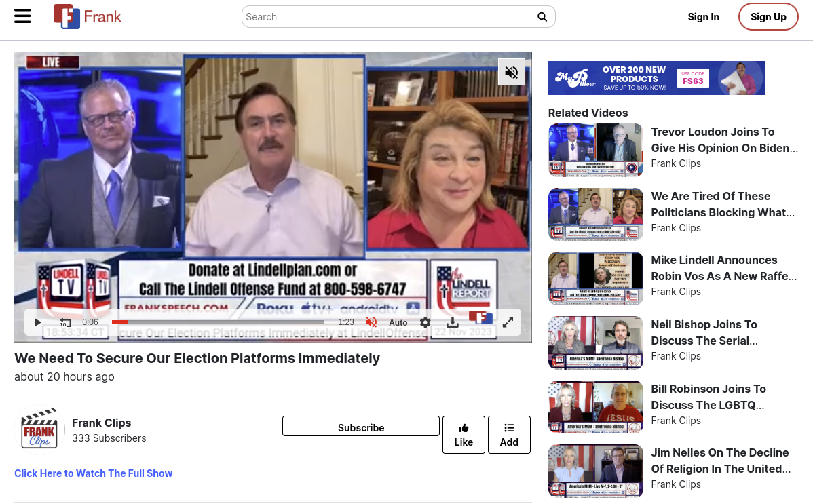Click the 0:06 elapsed time label
The image size is (813, 504).
click(x=90, y=322)
